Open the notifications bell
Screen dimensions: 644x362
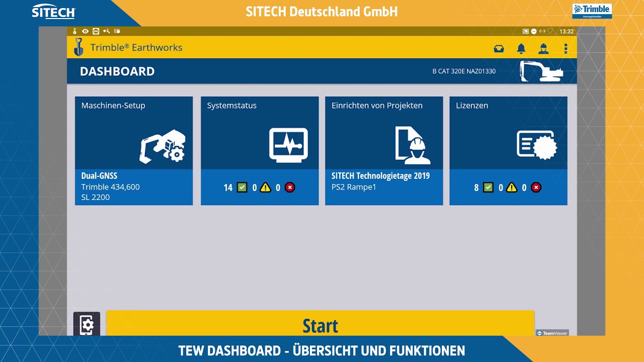coord(521,49)
